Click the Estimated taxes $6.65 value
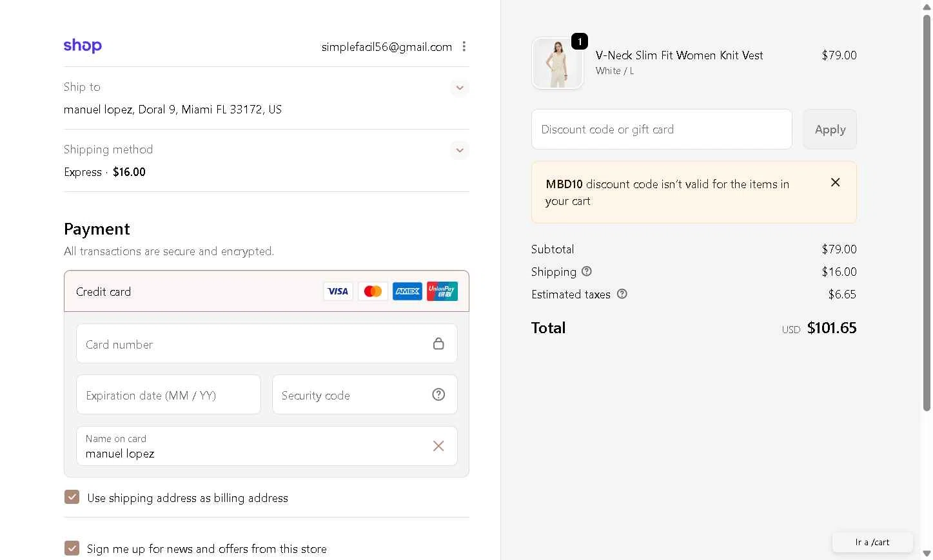The image size is (933, 560). (842, 294)
